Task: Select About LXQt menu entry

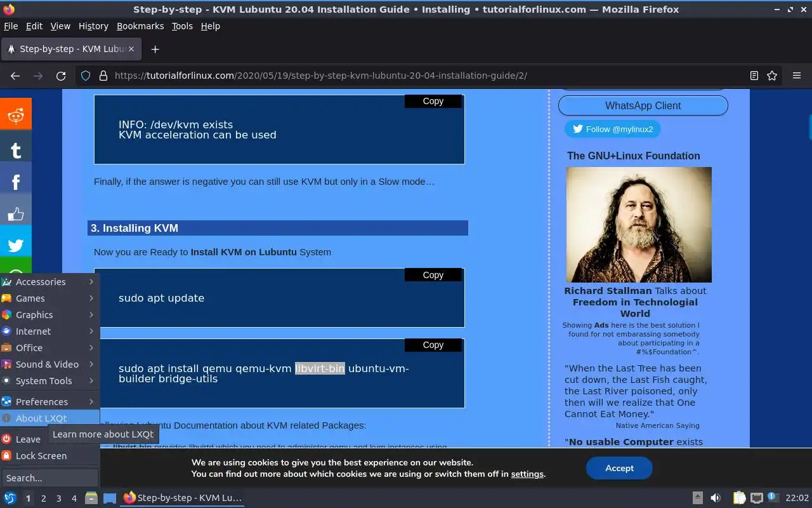Action: (49, 418)
